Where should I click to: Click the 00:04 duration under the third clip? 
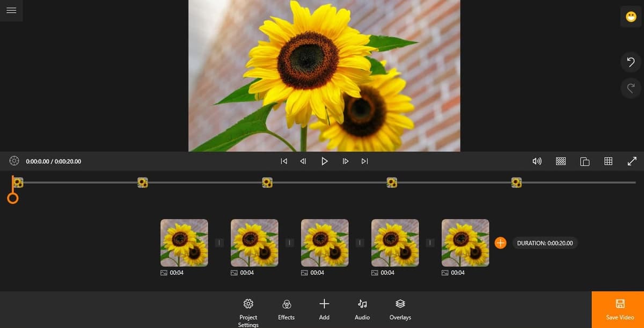click(317, 273)
